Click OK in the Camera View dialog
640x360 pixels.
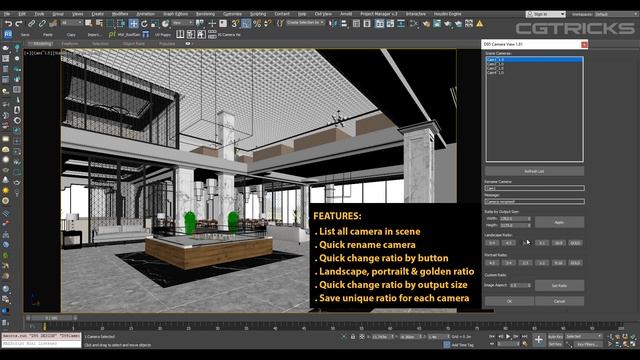[x=509, y=301]
